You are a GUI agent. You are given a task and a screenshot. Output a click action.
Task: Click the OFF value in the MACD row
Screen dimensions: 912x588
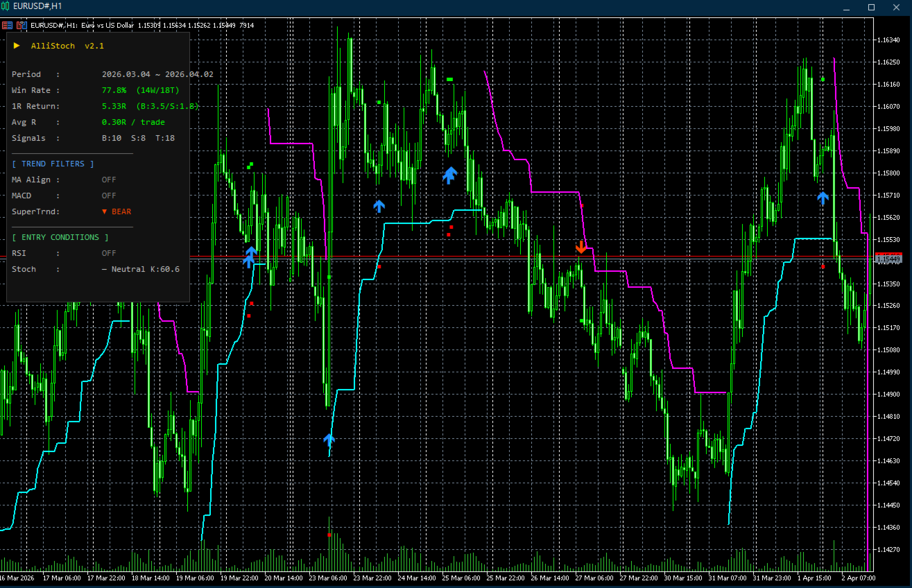(x=109, y=196)
